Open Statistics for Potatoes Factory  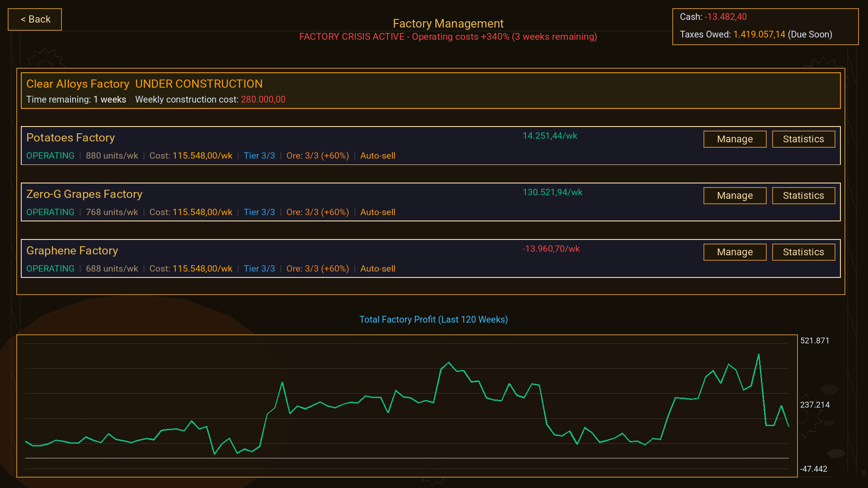tap(803, 139)
